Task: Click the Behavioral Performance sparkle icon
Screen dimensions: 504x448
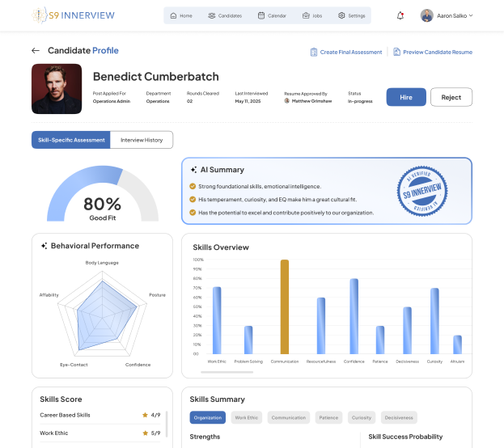Action: [44, 246]
